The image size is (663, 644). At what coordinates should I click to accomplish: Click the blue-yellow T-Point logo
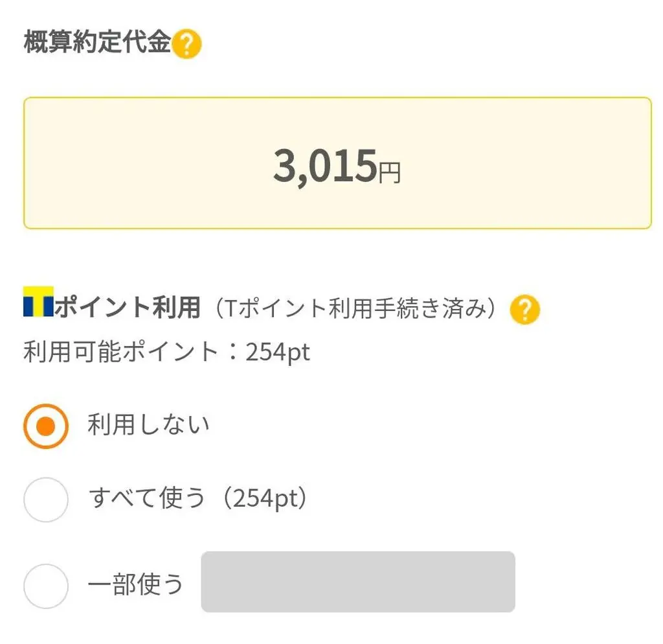click(x=38, y=302)
